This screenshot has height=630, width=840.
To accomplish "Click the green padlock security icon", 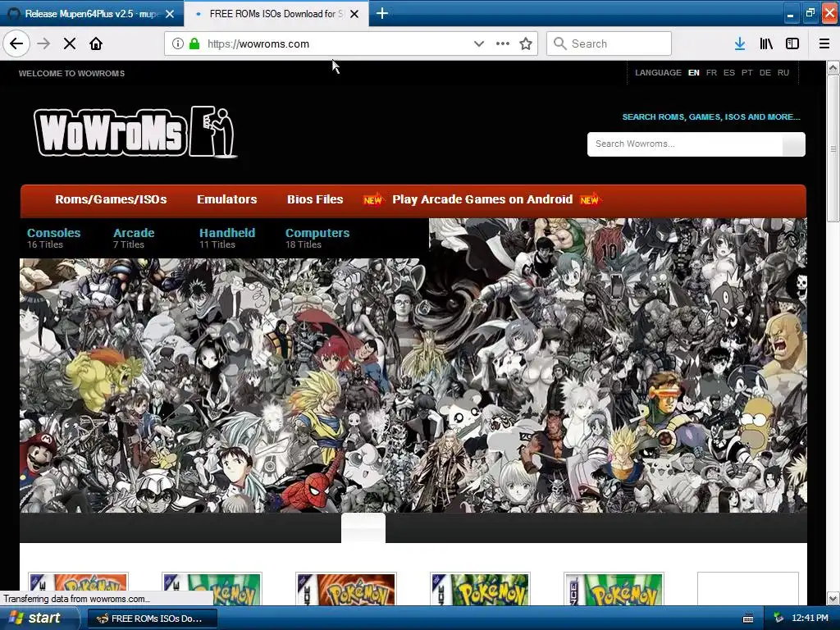I will (194, 43).
